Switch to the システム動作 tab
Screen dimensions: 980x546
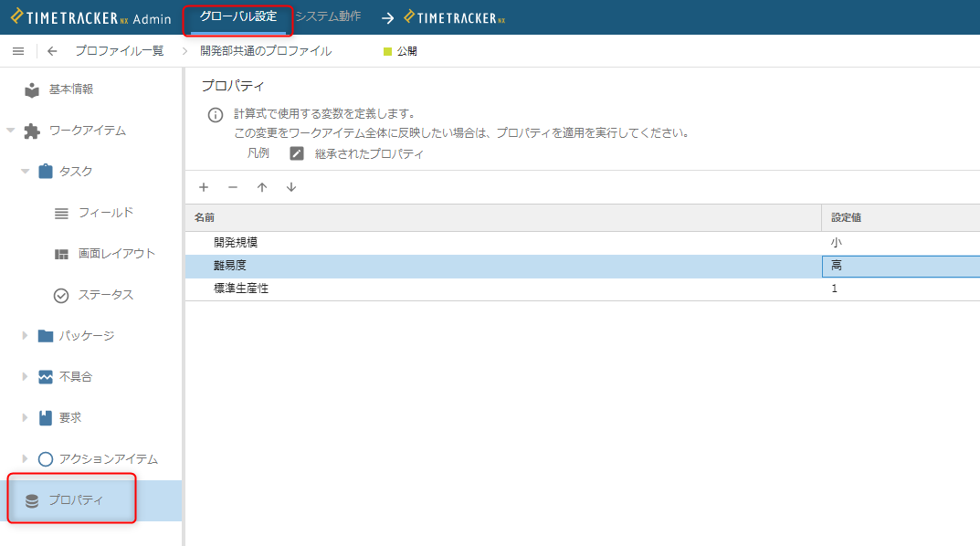[x=328, y=16]
